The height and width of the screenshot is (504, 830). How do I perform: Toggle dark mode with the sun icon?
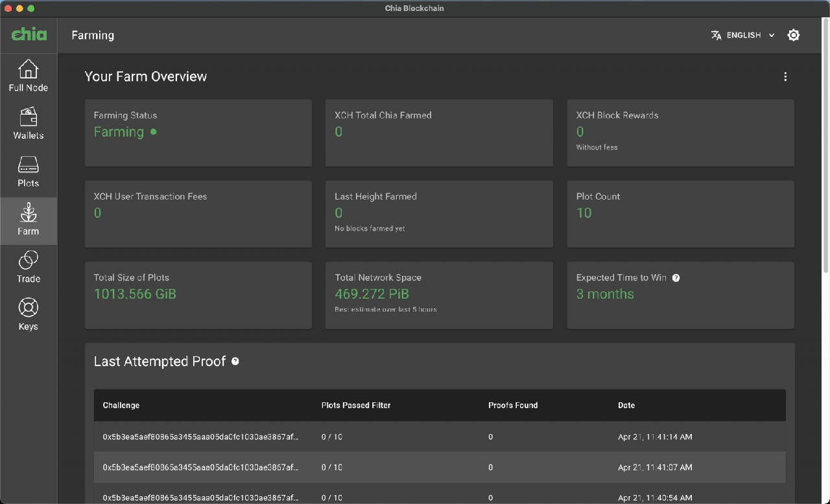pyautogui.click(x=793, y=36)
